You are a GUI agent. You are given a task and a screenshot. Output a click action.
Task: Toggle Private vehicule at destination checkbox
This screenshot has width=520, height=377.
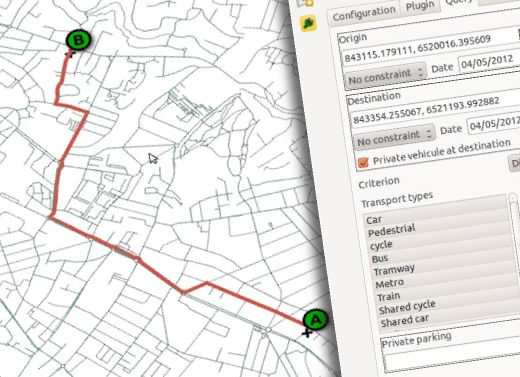363,162
